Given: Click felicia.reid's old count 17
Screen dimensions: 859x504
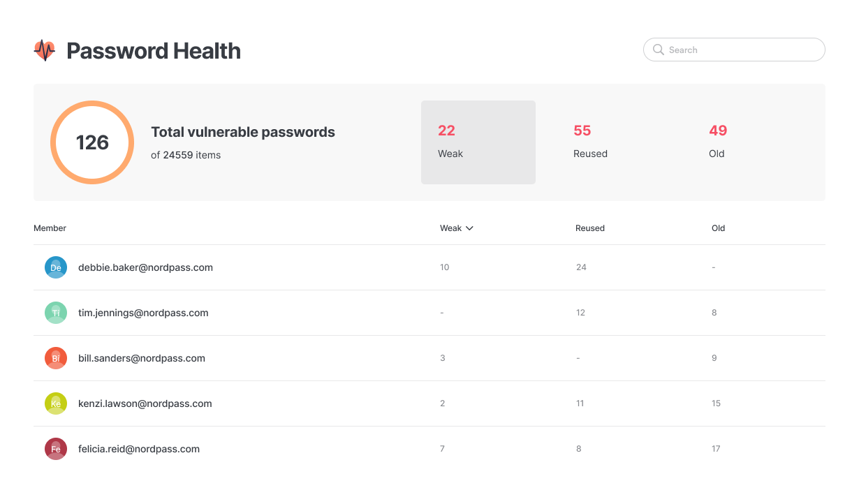Looking at the screenshot, I should coord(716,449).
